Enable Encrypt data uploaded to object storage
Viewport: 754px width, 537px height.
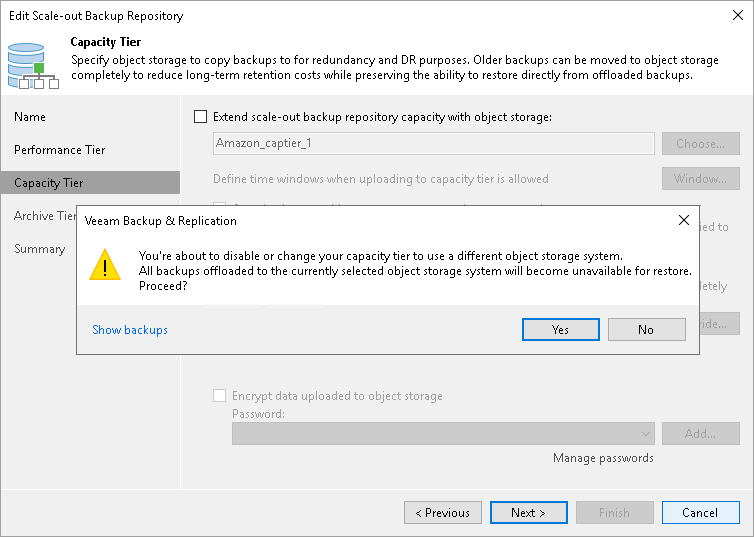coord(219,396)
